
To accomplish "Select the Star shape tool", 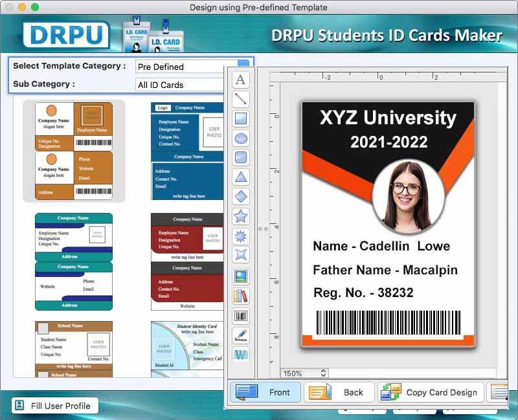I will pyautogui.click(x=240, y=216).
